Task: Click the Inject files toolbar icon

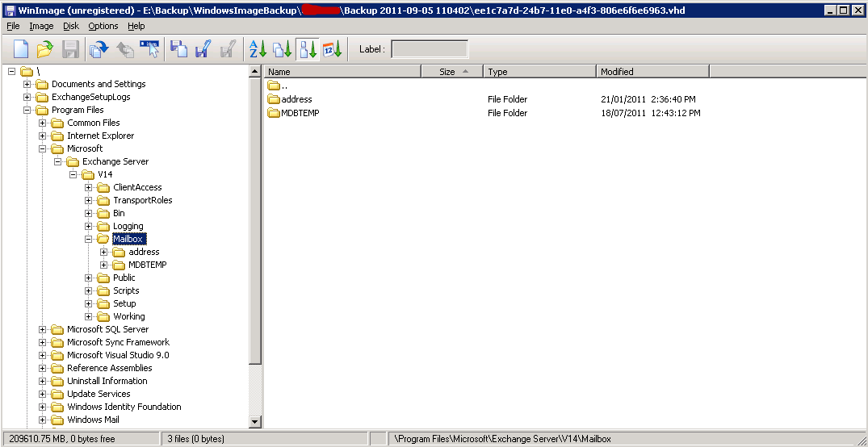Action: (99, 49)
